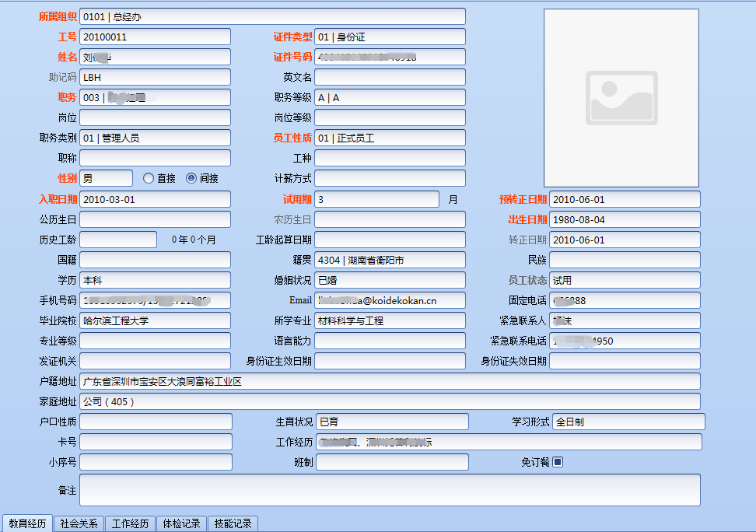Open the 学历 field showing 本科

pyautogui.click(x=155, y=280)
